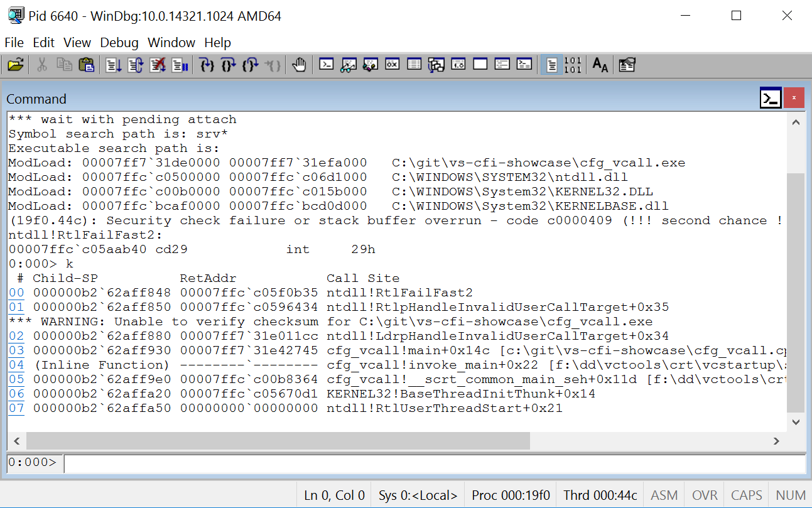Open the Debug menu

coord(119,43)
